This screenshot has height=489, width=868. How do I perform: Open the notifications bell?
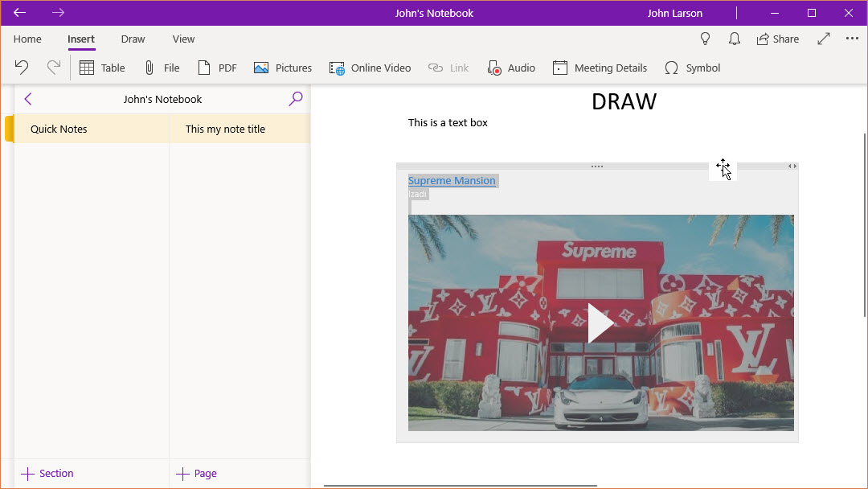(x=734, y=39)
